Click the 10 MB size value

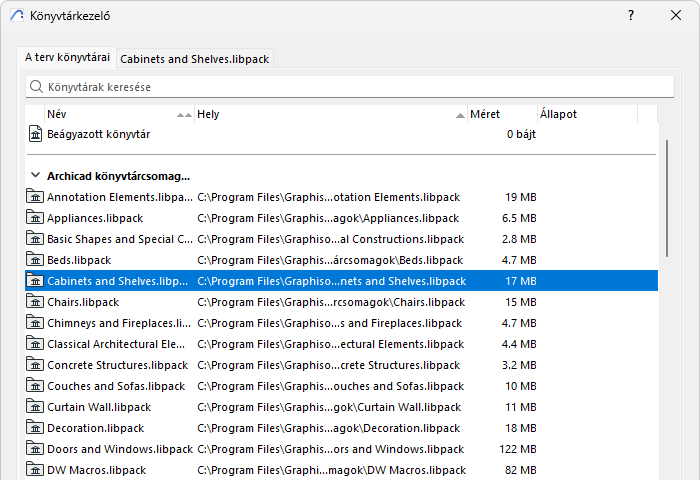pos(521,386)
